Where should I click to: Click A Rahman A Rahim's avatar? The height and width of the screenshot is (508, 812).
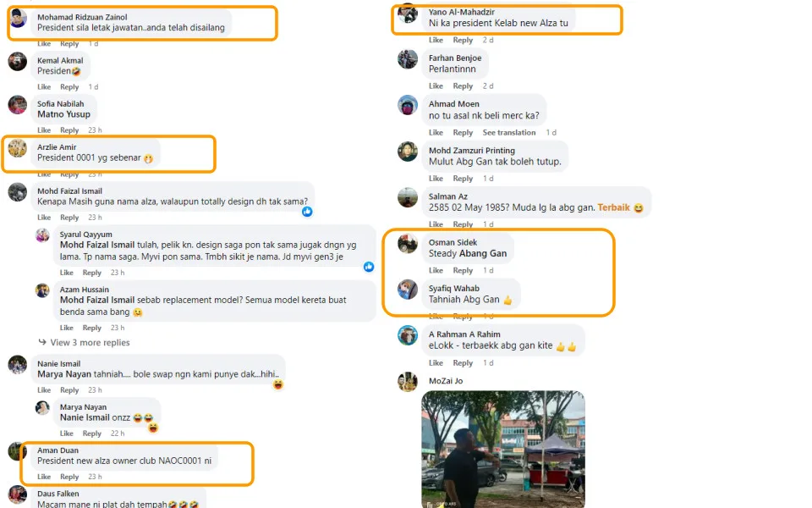point(408,335)
